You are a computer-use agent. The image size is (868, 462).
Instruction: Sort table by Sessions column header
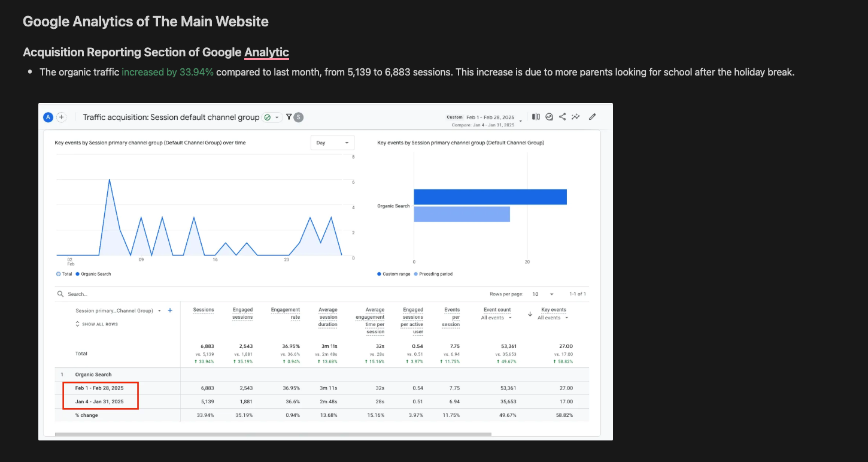pyautogui.click(x=204, y=310)
